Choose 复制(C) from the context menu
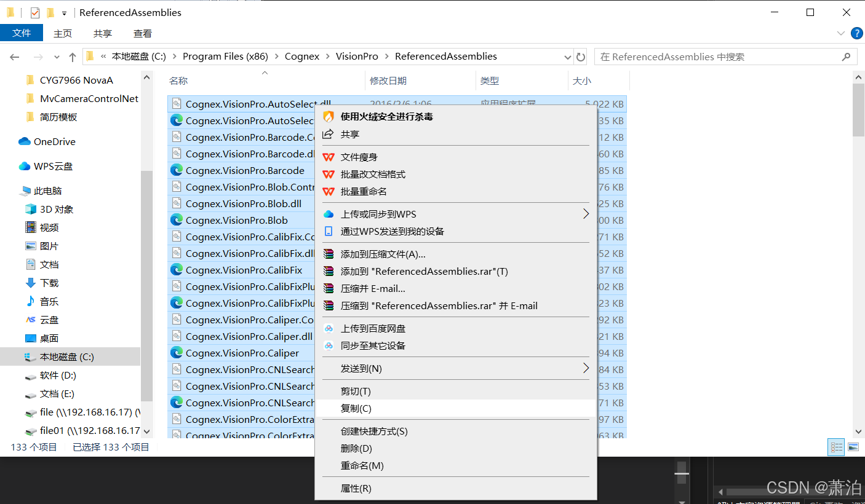 [455, 408]
